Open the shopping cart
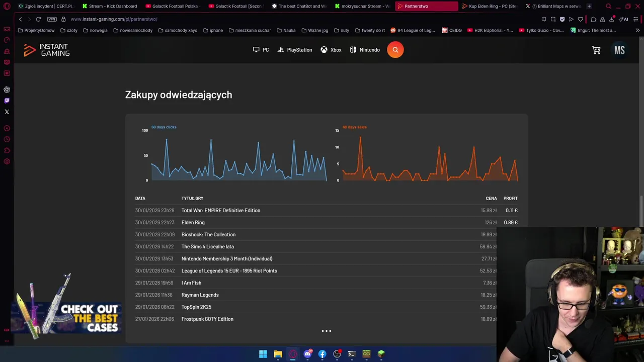644x362 pixels. 596,50
